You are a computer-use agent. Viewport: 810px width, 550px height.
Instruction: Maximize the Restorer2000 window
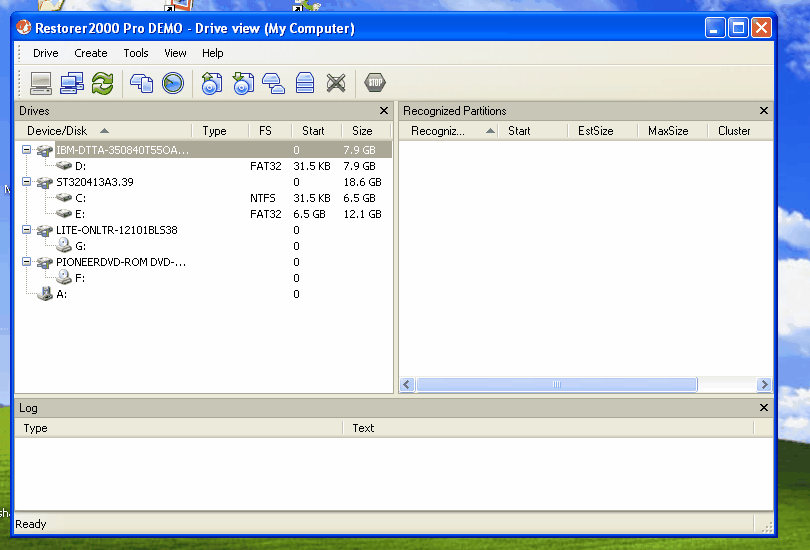pos(738,27)
